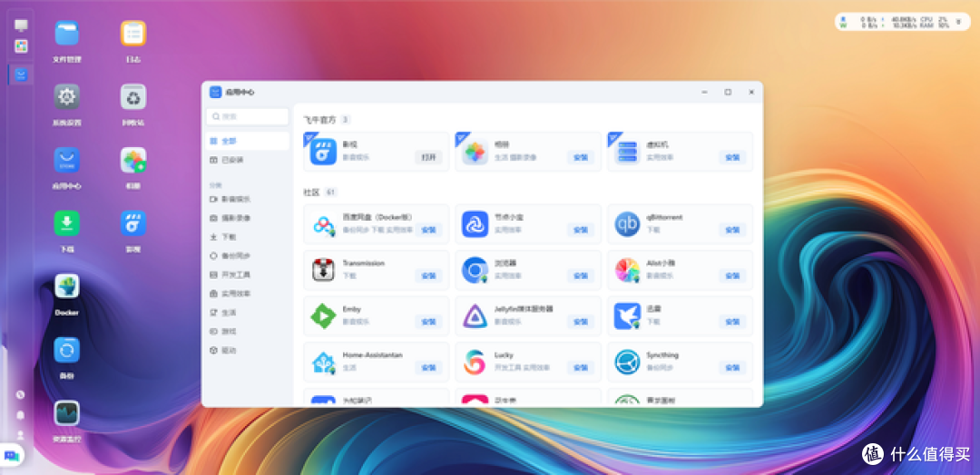Install 百度网盘 (Docker版)
This screenshot has width=980, height=475.
coord(428,230)
